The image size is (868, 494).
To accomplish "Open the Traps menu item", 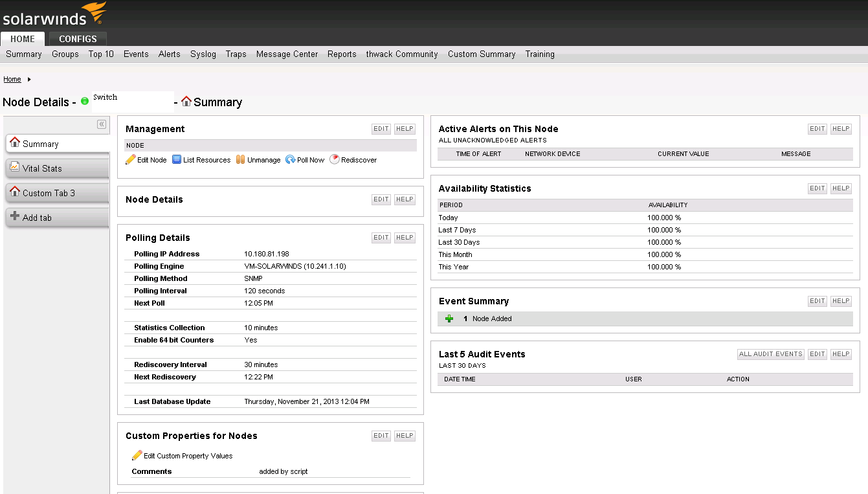I will [x=236, y=54].
